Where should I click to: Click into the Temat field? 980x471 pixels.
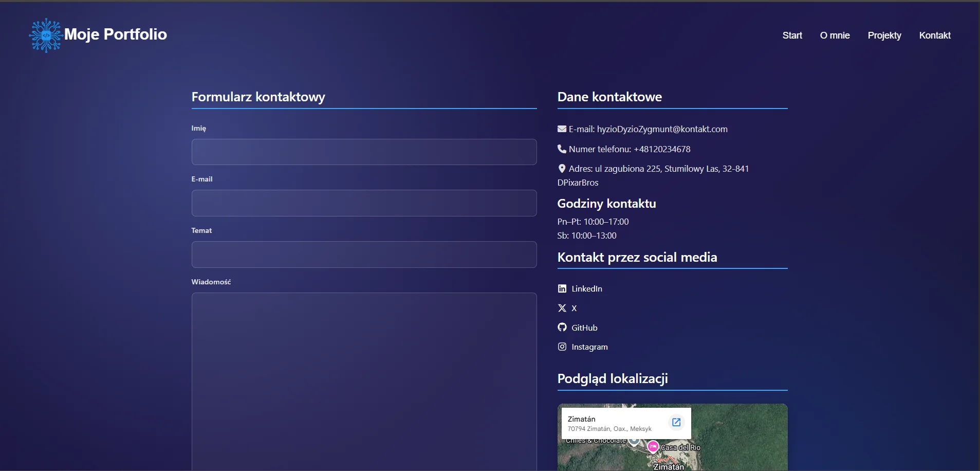point(364,255)
